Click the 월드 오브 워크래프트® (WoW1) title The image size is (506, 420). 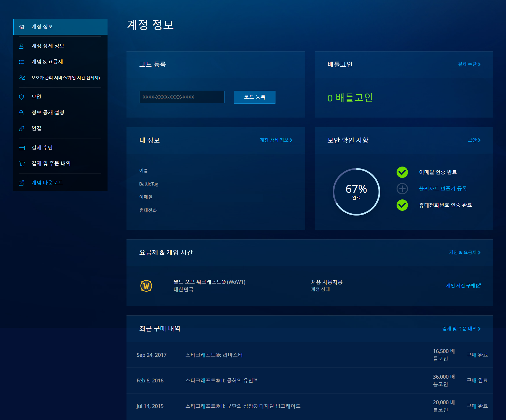[x=209, y=282]
